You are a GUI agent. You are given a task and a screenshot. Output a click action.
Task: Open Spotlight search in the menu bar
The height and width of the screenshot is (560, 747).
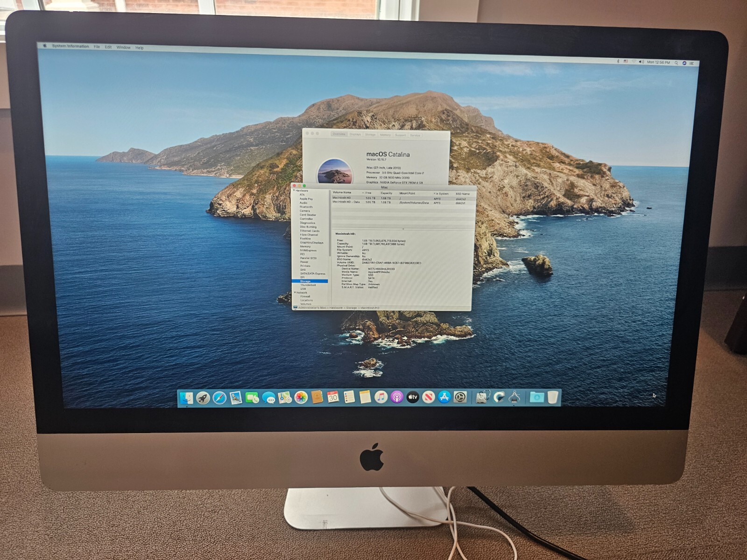pyautogui.click(x=677, y=62)
